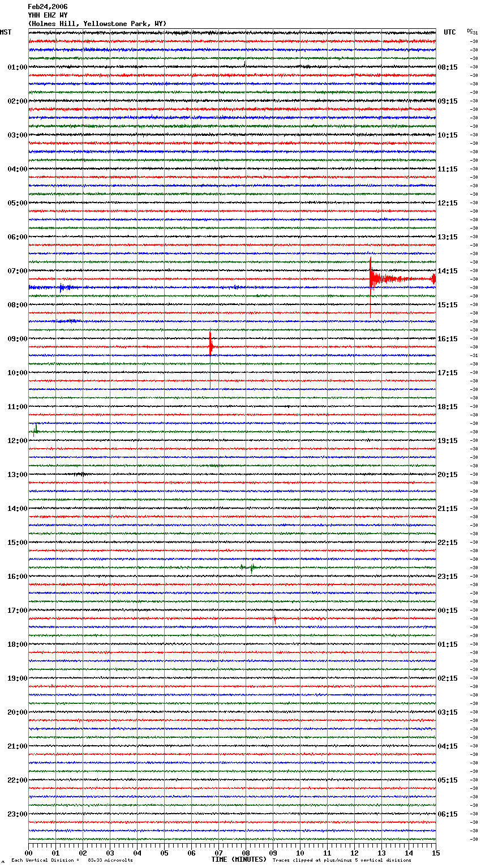Click the 00 minute tick label
The width and height of the screenshot is (481, 868).
pyautogui.click(x=29, y=853)
